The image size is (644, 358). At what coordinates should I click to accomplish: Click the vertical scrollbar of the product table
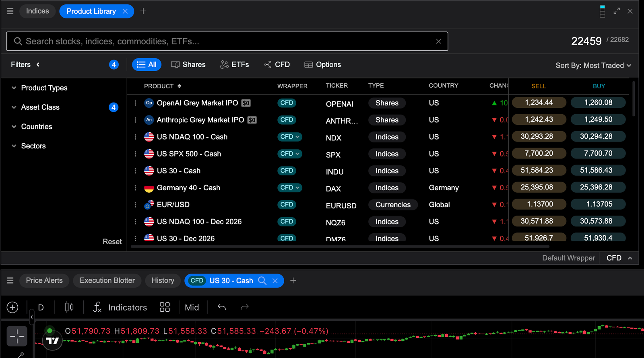(634, 99)
